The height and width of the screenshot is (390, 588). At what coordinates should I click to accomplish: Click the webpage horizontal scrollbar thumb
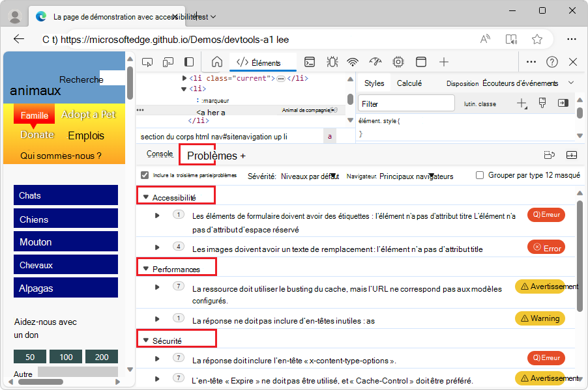click(x=40, y=382)
